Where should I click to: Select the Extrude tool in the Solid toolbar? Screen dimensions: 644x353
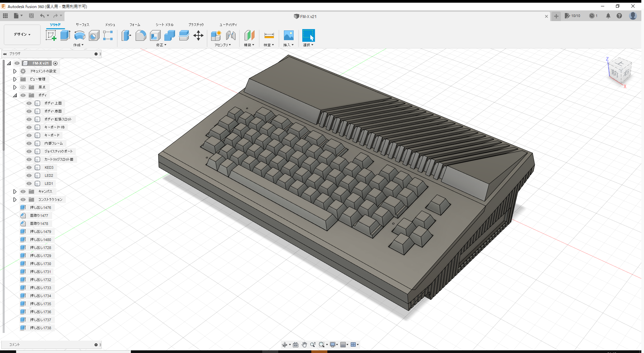click(65, 35)
